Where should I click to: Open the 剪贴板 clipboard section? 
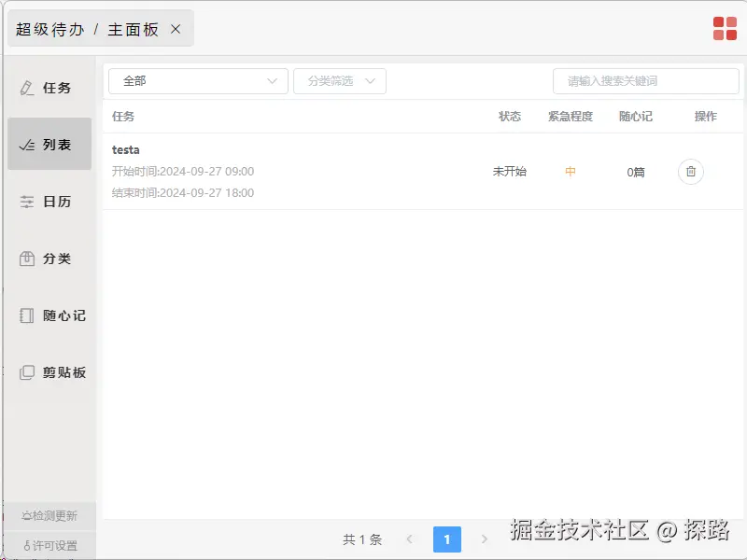[49, 371]
